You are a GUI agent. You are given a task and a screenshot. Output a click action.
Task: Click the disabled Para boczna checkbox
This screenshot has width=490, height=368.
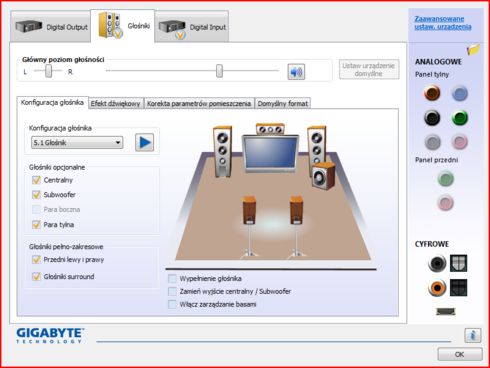[36, 209]
